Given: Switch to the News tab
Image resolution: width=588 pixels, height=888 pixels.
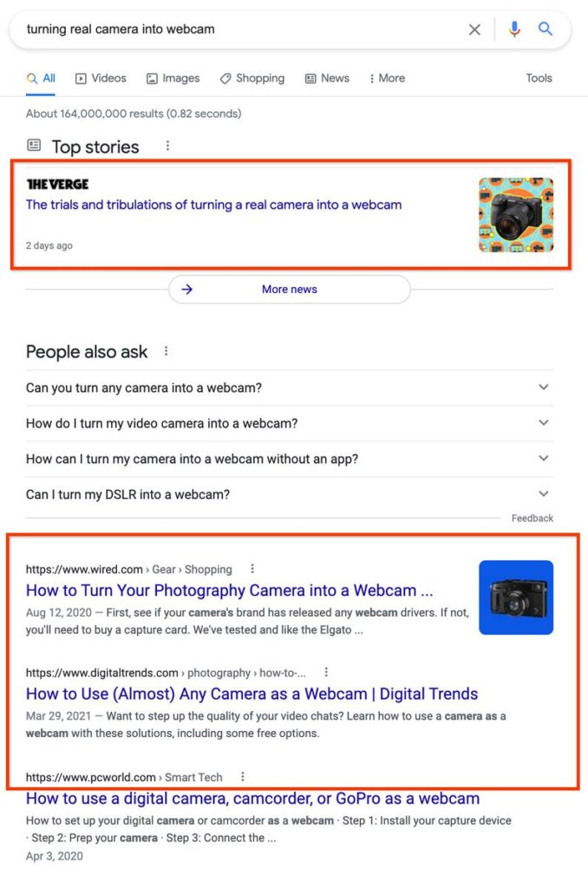Looking at the screenshot, I should 327,78.
